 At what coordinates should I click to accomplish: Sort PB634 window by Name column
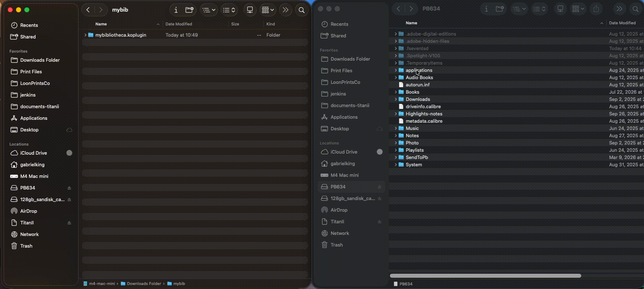411,23
